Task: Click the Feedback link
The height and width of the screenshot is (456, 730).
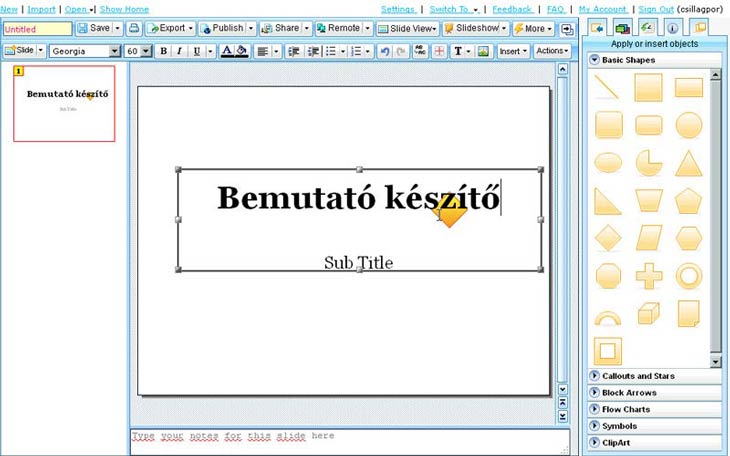Action: tap(513, 9)
